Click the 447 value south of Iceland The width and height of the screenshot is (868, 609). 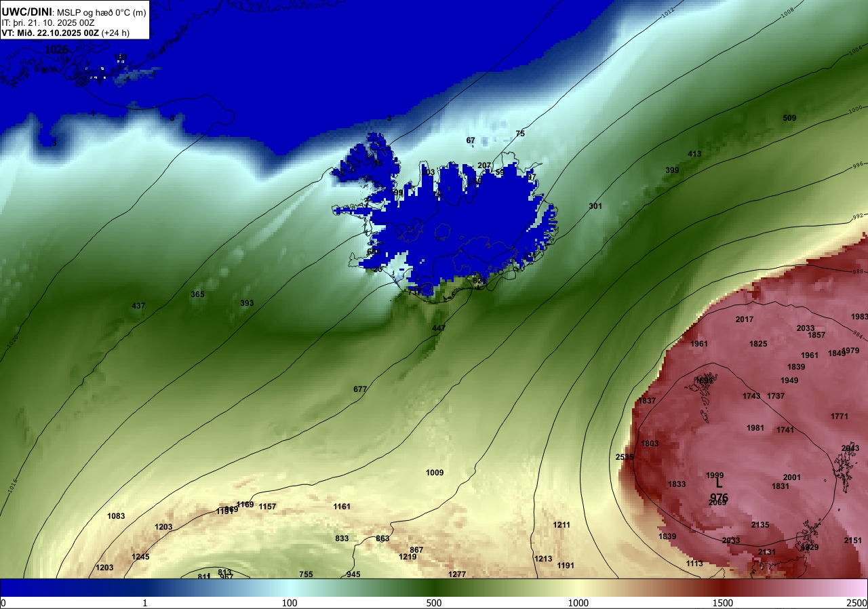tap(439, 328)
